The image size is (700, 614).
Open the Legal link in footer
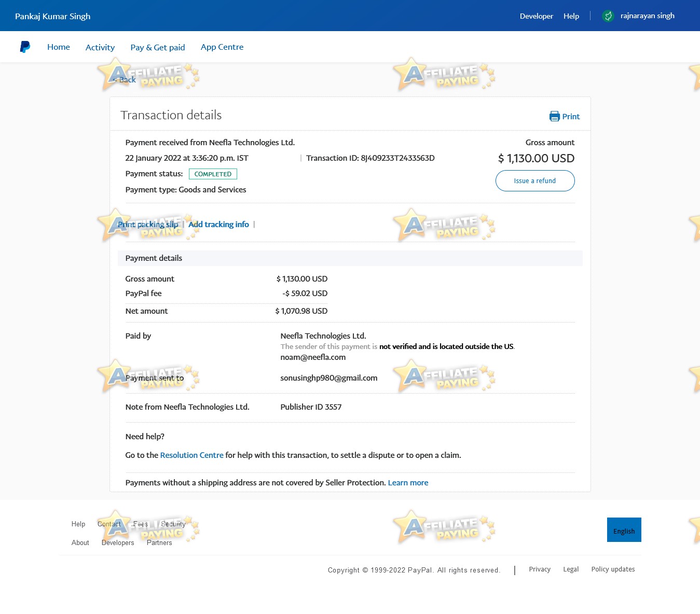pyautogui.click(x=571, y=569)
